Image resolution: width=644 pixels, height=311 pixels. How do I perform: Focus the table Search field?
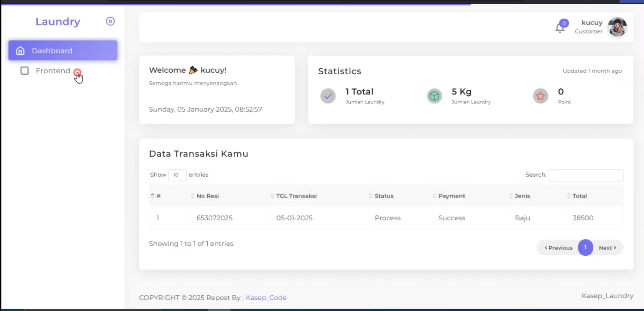[586, 175]
